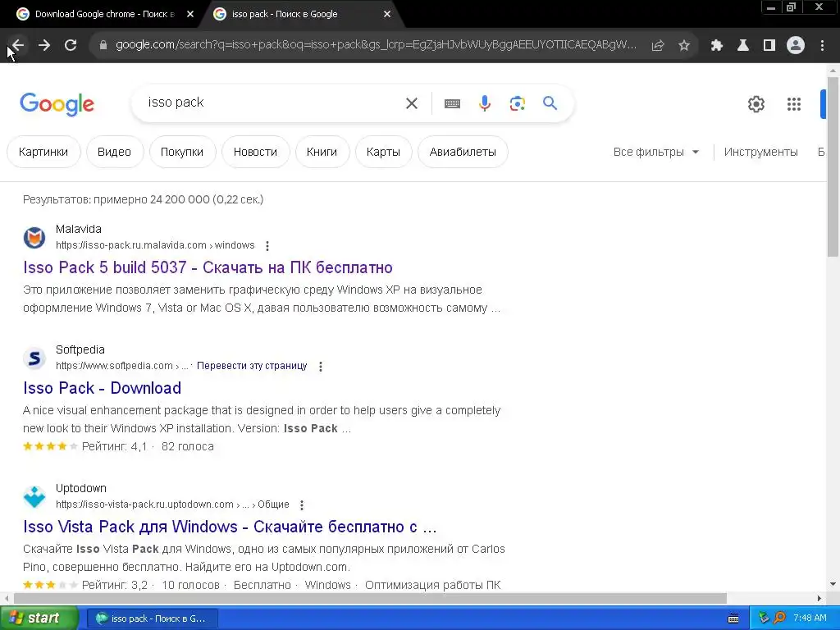Close the isso pack search tab
This screenshot has height=630, width=840.
pos(387,15)
